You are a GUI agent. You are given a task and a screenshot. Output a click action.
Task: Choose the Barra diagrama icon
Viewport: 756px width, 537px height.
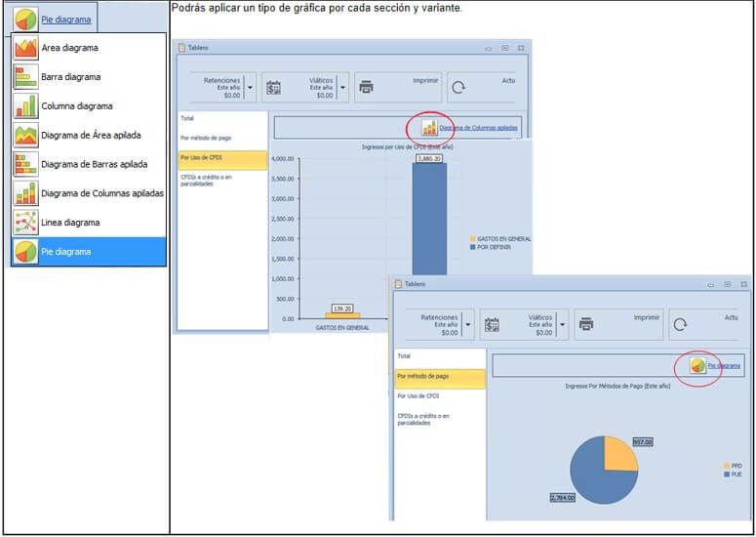26,77
